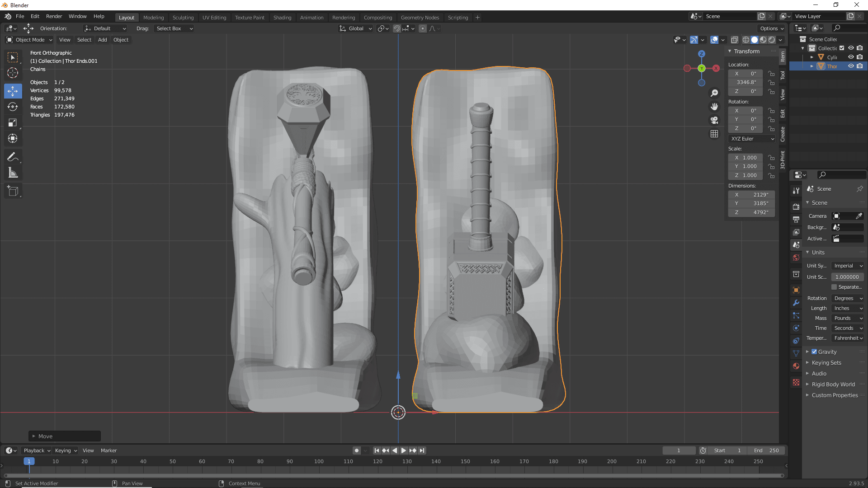Activate the Scale tool

(x=13, y=122)
